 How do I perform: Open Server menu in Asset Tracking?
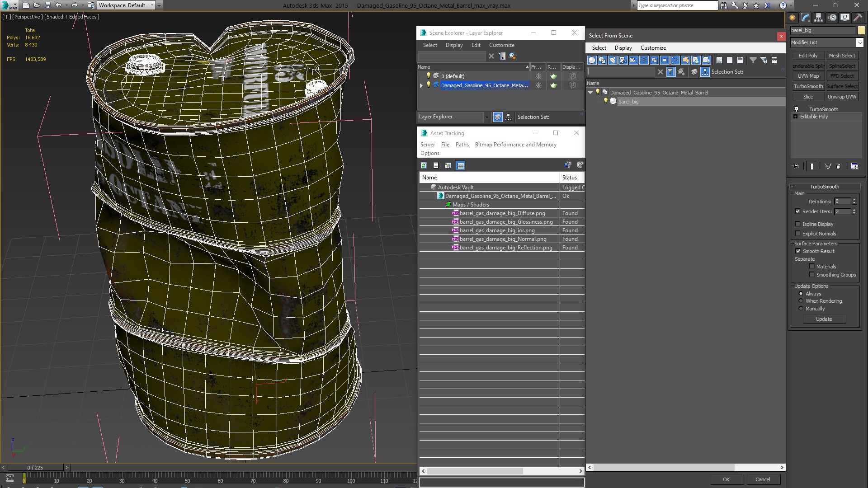pyautogui.click(x=427, y=145)
